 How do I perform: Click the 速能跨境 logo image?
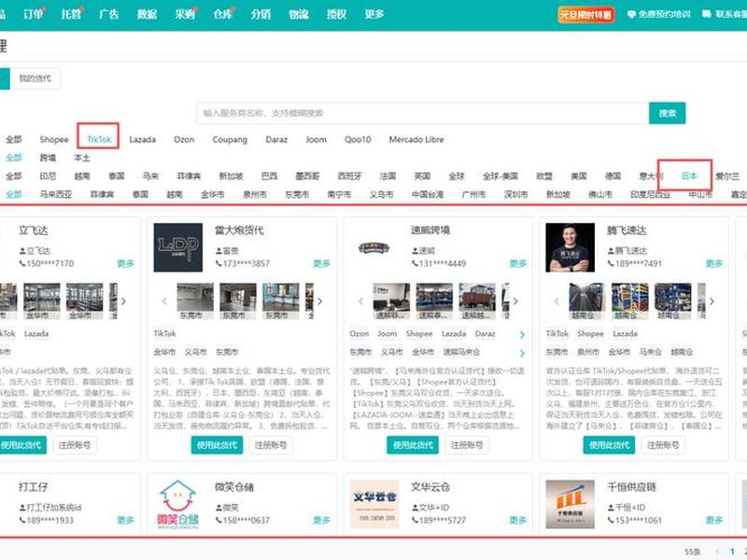click(374, 247)
